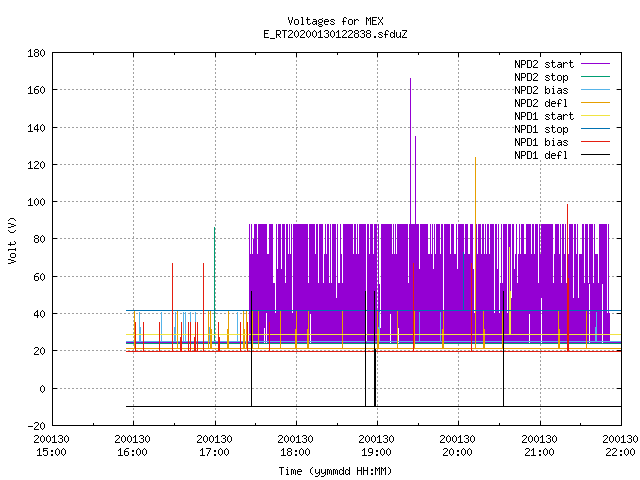Click the x-axis tick label 200130 19:00

[376, 446]
